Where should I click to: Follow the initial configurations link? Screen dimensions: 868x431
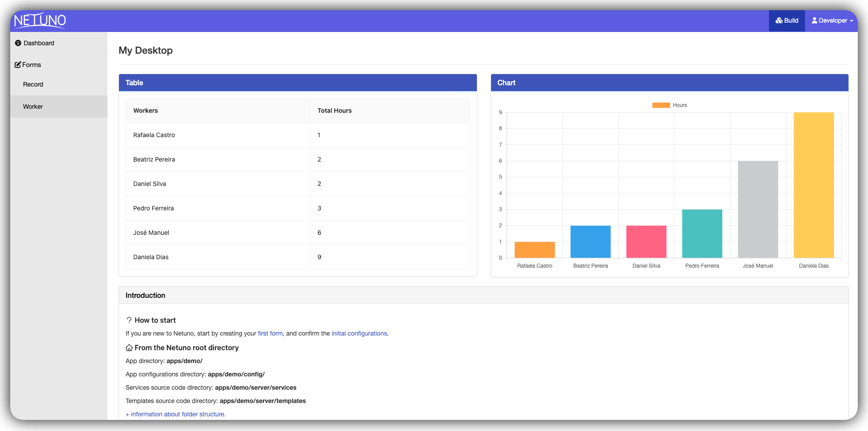click(359, 333)
